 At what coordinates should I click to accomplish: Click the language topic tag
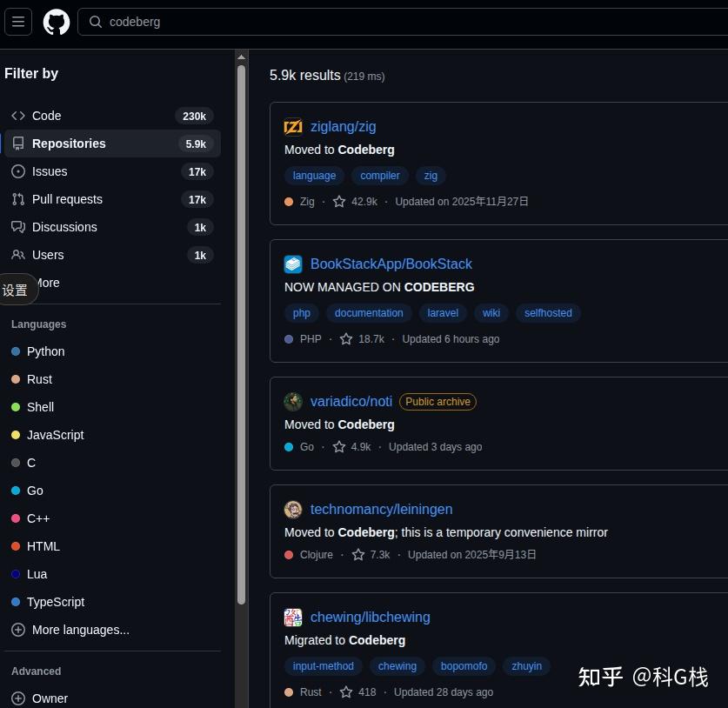click(314, 176)
